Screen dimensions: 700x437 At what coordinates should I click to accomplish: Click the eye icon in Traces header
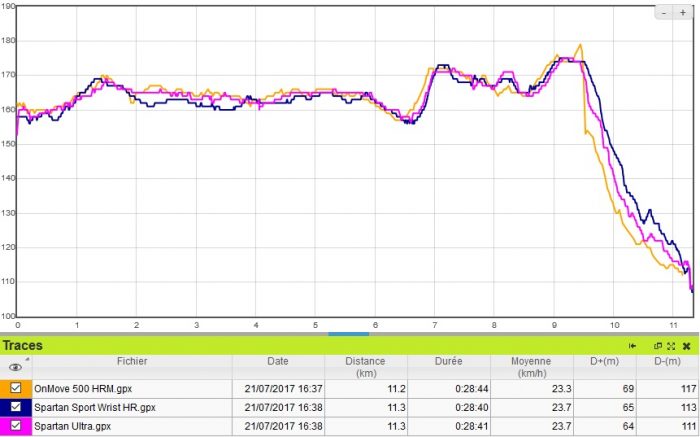tap(15, 367)
